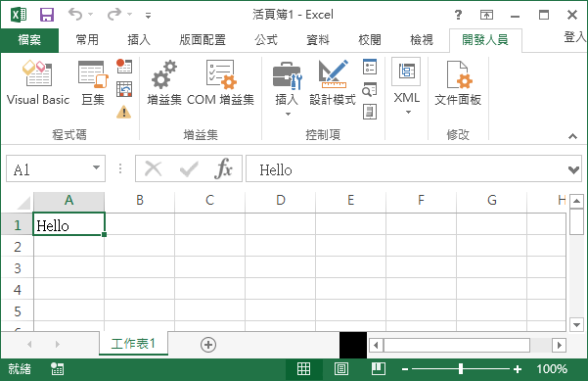588x381 pixels.
Task: Collapse the ribbon with the chevron
Action: click(572, 136)
